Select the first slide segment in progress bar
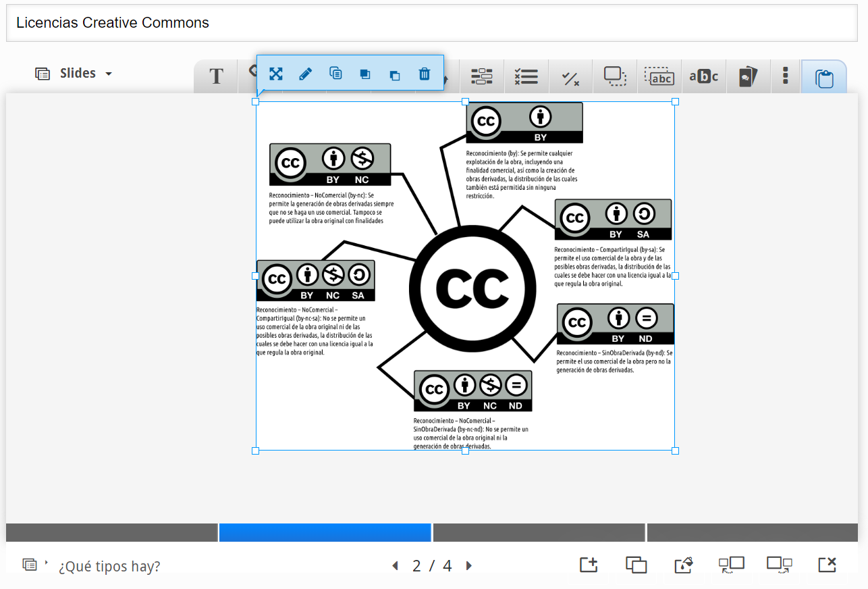 point(112,532)
